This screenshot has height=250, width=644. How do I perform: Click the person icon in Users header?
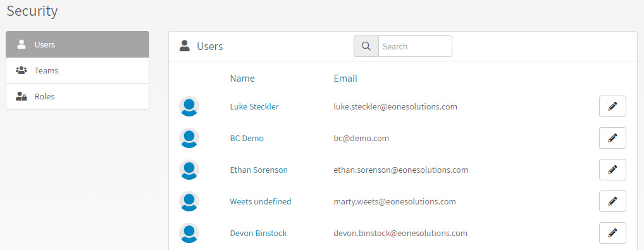[185, 46]
